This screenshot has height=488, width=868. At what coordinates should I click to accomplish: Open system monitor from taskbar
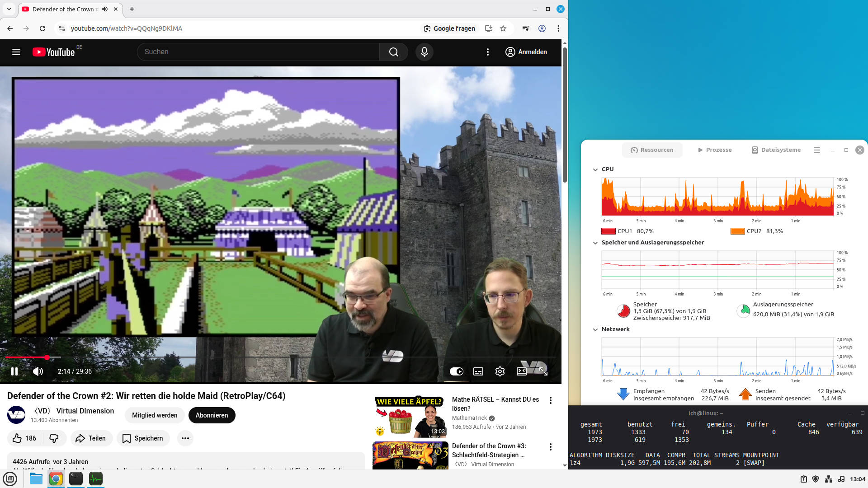click(96, 479)
